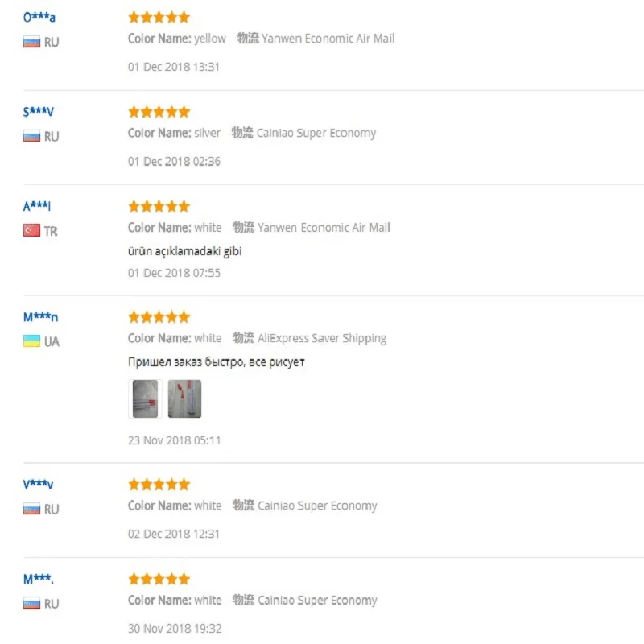The height and width of the screenshot is (644, 644).
Task: Click the Russian flag next to O***a
Action: point(31,42)
